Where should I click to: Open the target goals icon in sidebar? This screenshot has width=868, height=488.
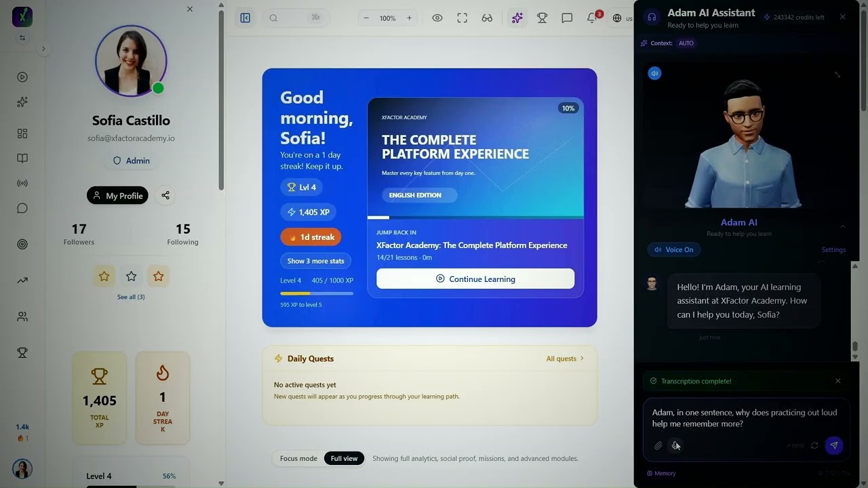point(22,244)
